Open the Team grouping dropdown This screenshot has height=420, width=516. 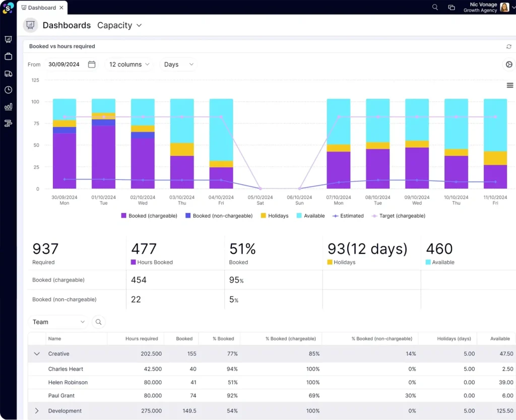(x=58, y=322)
